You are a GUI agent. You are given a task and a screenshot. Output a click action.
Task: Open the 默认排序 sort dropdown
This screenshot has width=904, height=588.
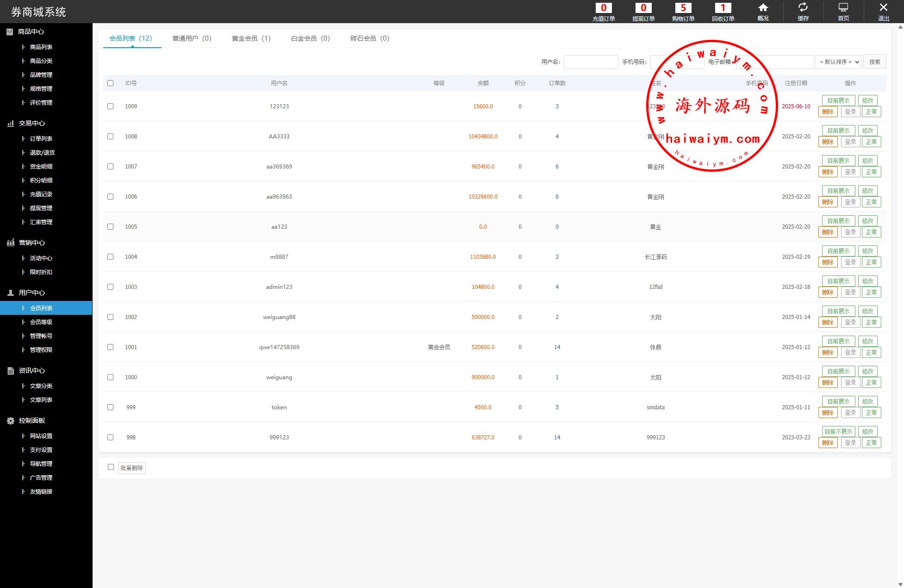(838, 62)
